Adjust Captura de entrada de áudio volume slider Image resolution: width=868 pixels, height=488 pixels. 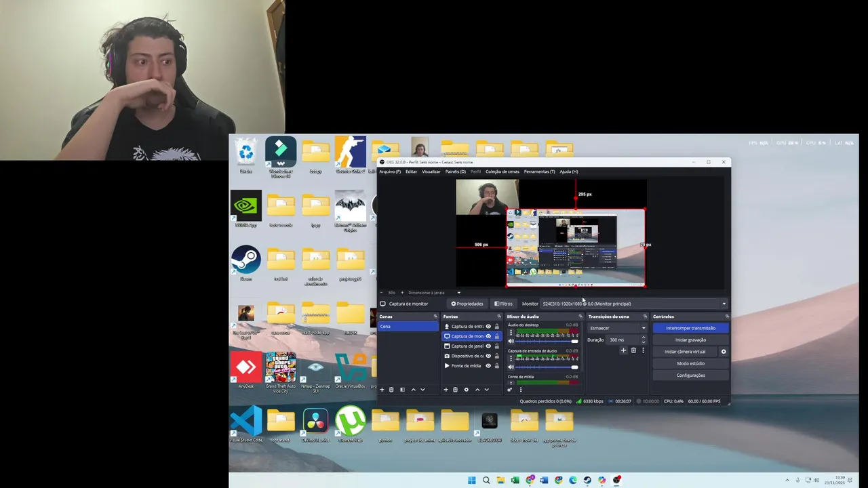(547, 367)
